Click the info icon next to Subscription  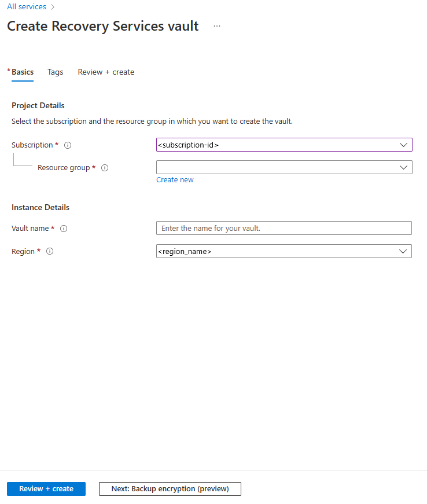pos(68,145)
